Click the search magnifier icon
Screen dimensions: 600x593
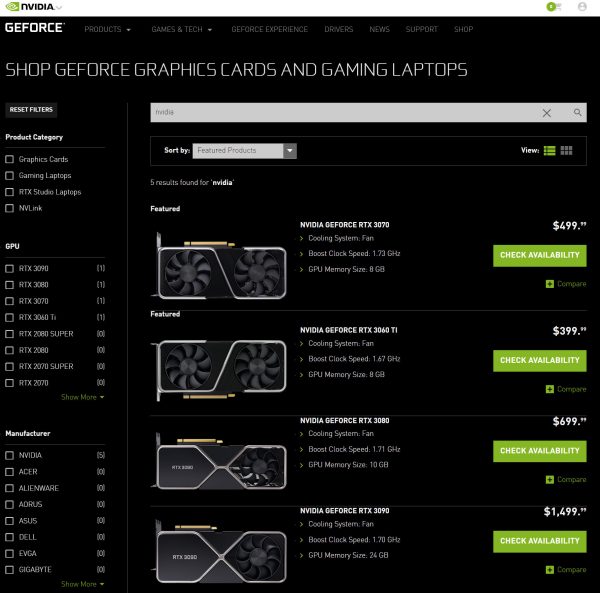click(x=577, y=112)
